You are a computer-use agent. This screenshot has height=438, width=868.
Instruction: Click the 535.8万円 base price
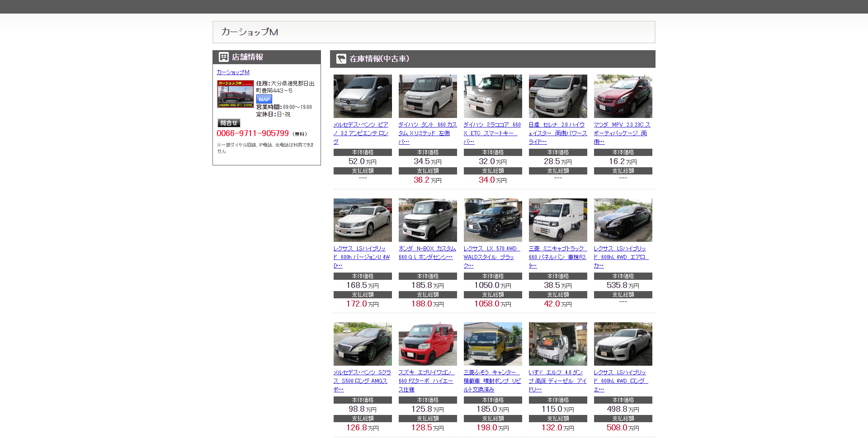pos(623,285)
